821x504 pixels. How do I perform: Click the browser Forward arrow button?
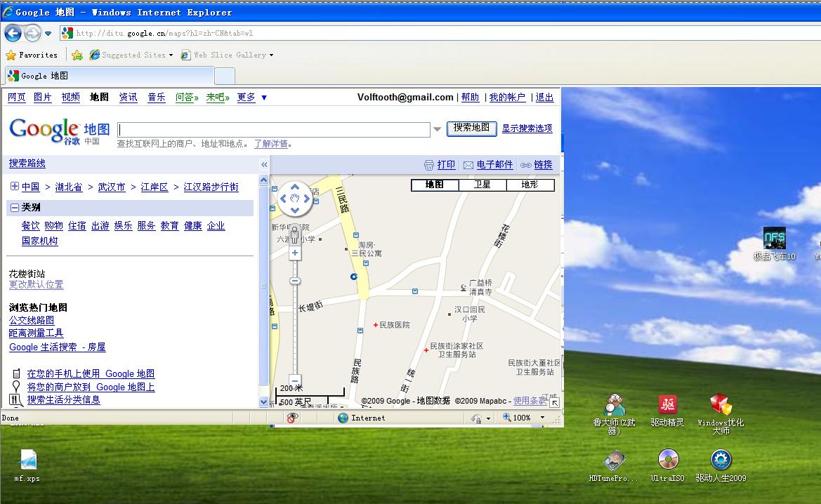coord(32,33)
